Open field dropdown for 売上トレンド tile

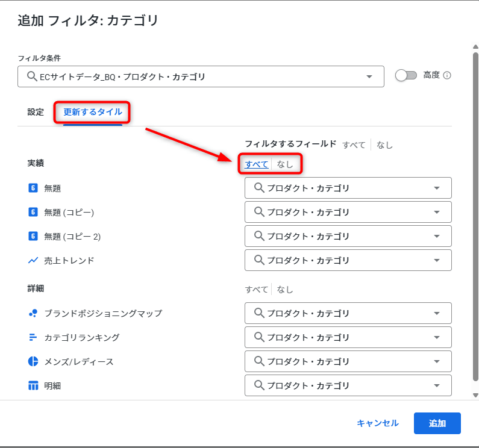point(348,260)
